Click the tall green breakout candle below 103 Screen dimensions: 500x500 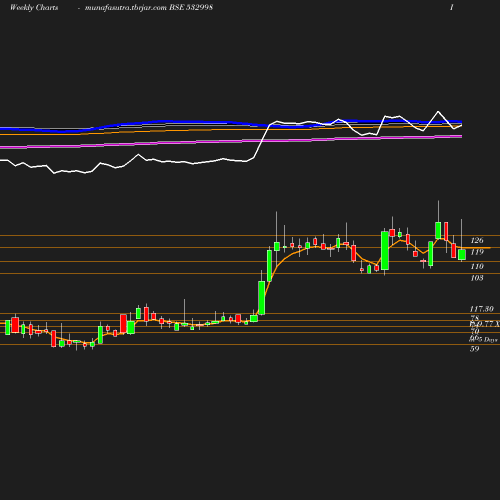(x=262, y=298)
